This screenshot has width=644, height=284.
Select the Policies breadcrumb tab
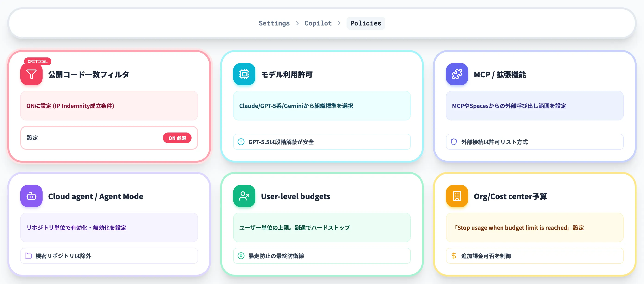365,23
